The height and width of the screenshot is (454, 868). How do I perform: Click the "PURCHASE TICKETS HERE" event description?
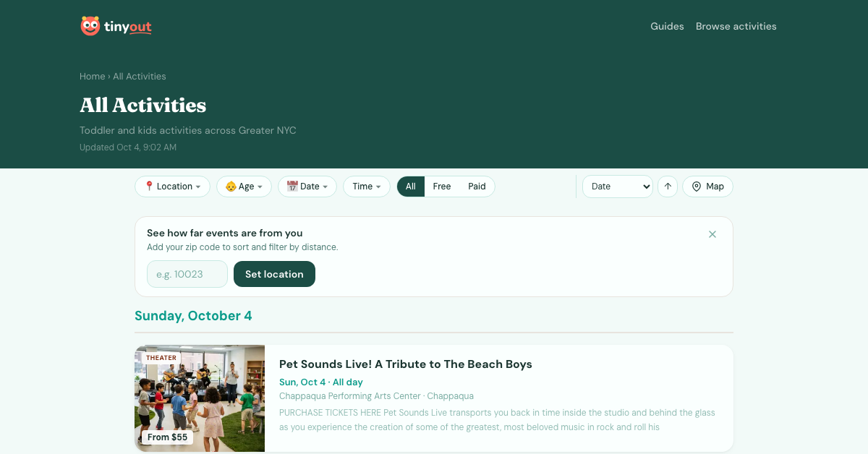click(497, 420)
